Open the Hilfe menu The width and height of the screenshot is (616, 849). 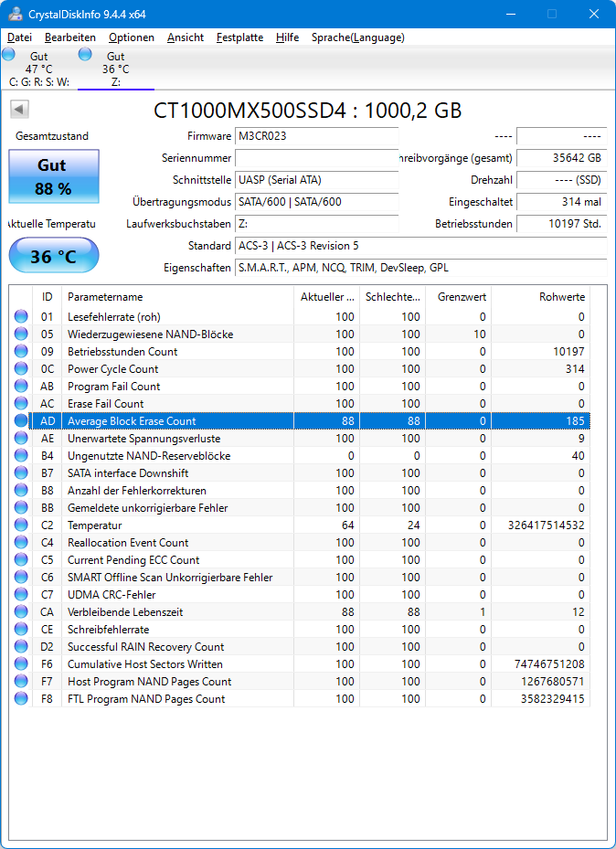pos(287,37)
